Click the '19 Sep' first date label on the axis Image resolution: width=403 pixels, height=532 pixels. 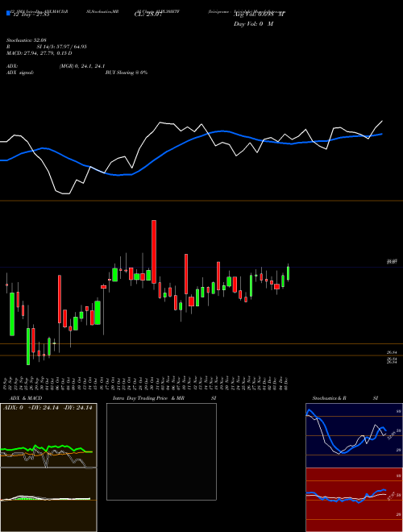(6, 383)
